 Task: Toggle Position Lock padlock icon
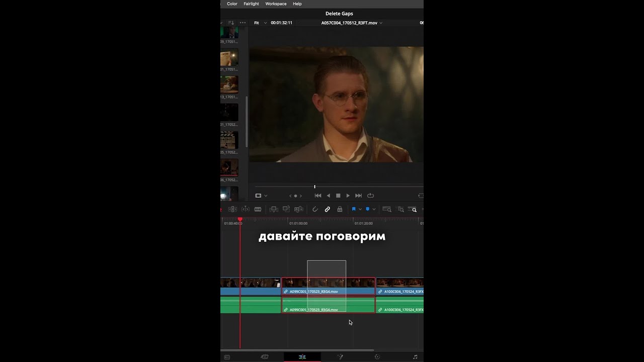coord(340,209)
